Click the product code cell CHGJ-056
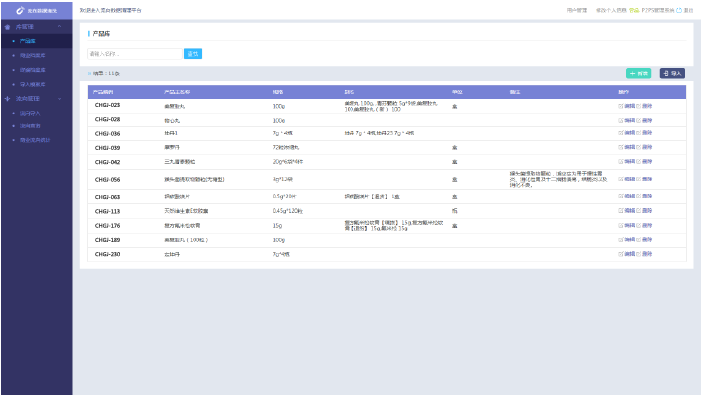Image resolution: width=701 pixels, height=395 pixels. click(107, 180)
